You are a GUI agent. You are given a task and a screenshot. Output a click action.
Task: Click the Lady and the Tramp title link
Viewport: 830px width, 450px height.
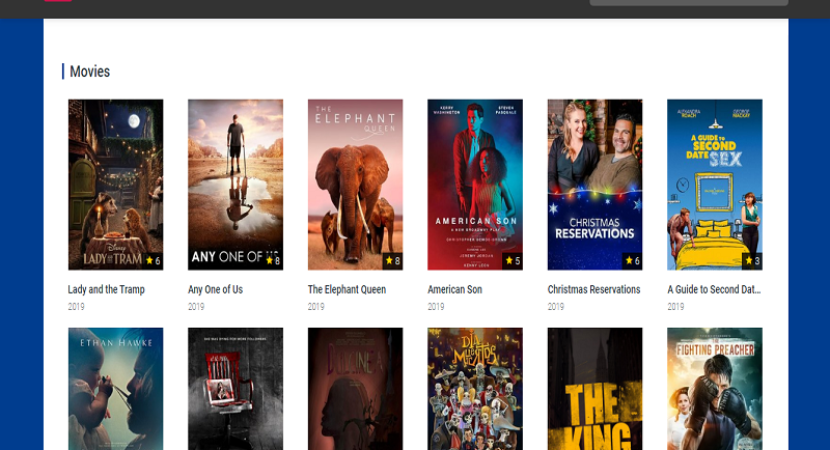(106, 290)
